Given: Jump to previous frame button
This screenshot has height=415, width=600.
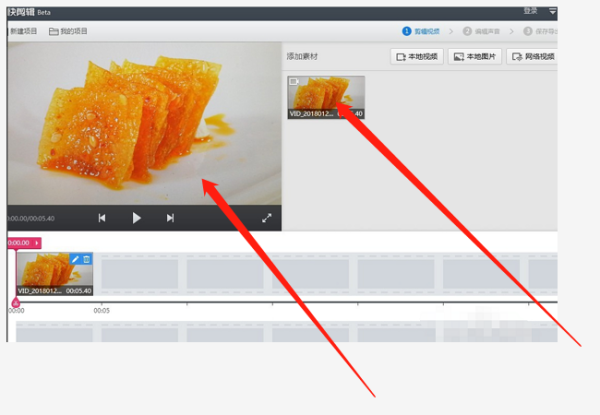Looking at the screenshot, I should click(x=102, y=218).
